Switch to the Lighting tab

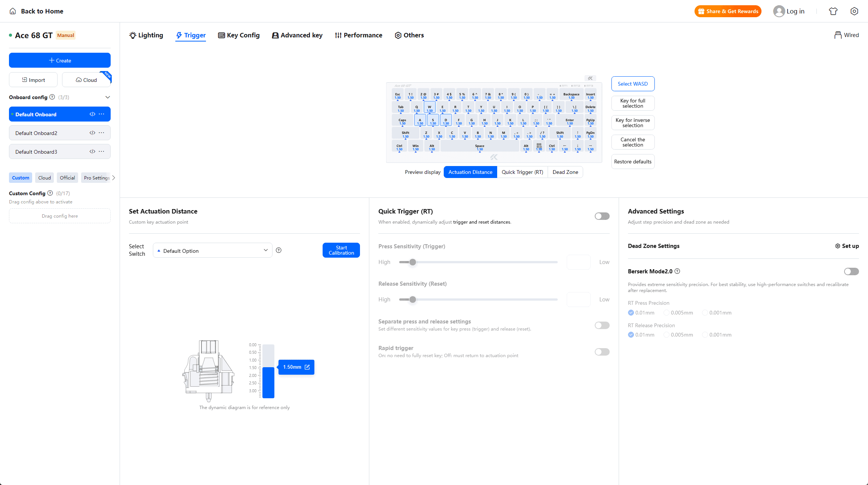(146, 35)
